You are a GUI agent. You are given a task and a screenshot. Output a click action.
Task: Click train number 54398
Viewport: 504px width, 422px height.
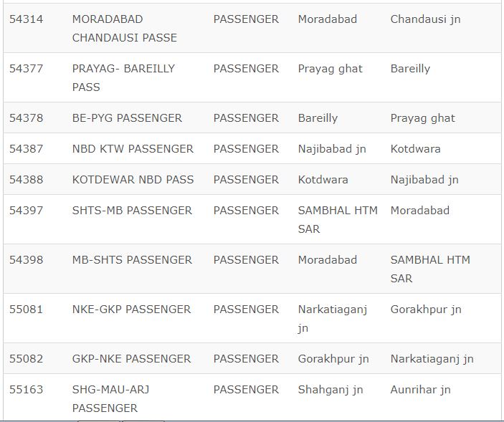(x=26, y=260)
